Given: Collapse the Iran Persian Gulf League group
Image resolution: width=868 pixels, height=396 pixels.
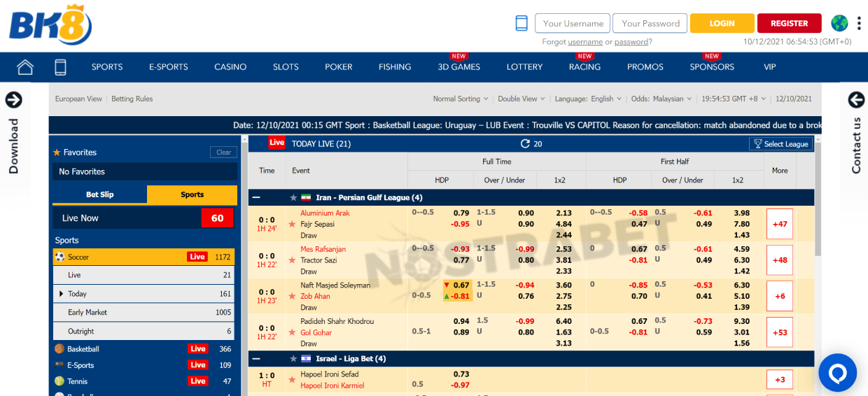Looking at the screenshot, I should (x=257, y=198).
